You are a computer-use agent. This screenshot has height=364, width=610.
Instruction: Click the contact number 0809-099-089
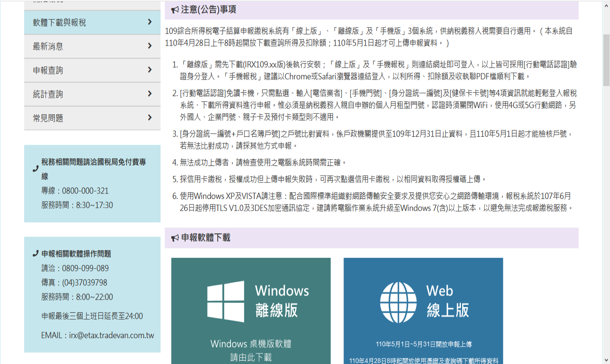point(85,268)
